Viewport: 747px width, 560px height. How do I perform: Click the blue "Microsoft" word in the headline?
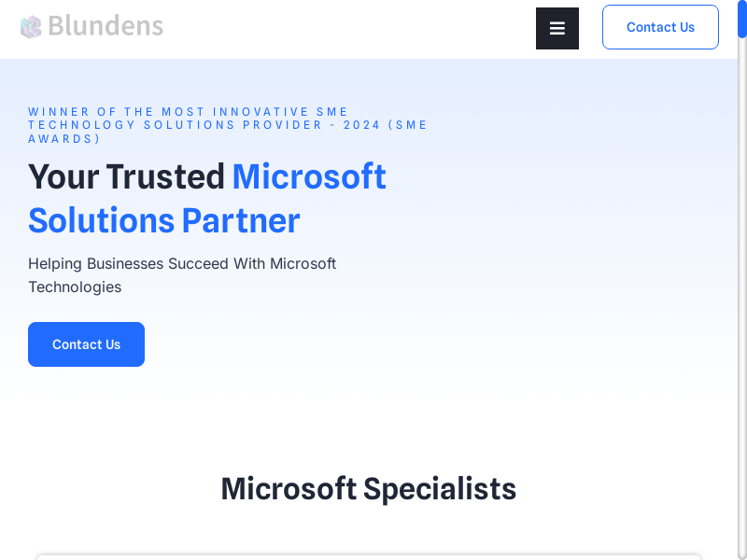click(x=309, y=176)
